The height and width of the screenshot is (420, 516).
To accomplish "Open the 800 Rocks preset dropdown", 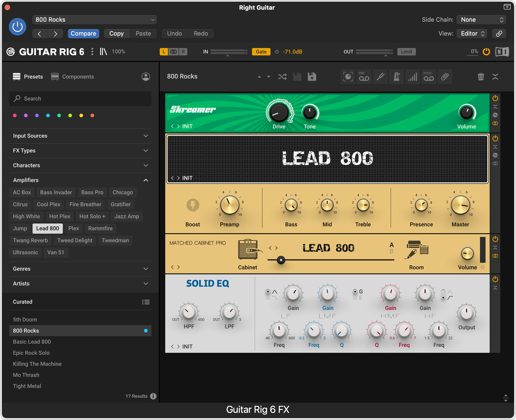I will click(x=95, y=20).
